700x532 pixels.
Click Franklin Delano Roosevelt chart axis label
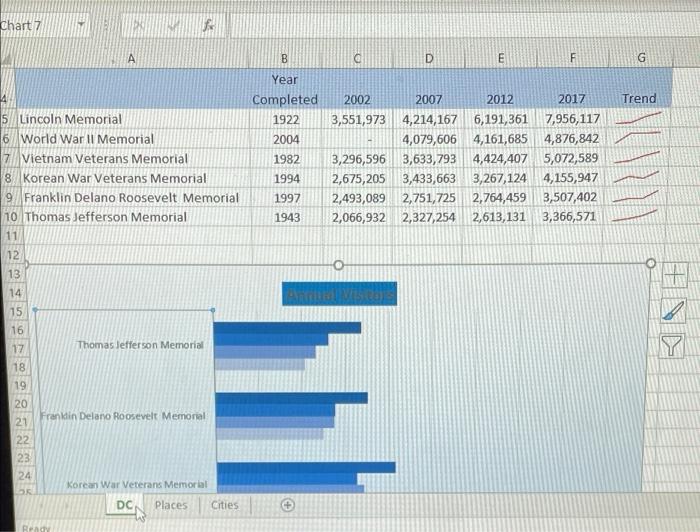click(123, 416)
